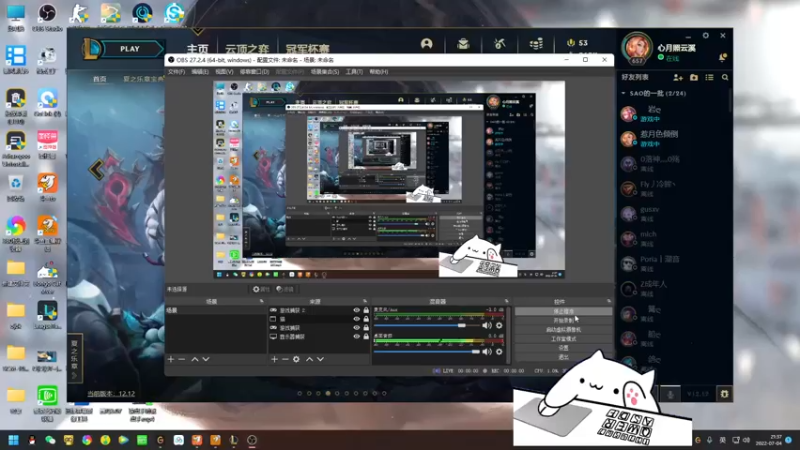The width and height of the screenshot is (800, 450).
Task: Move source down with arrow icon
Action: pos(320,359)
